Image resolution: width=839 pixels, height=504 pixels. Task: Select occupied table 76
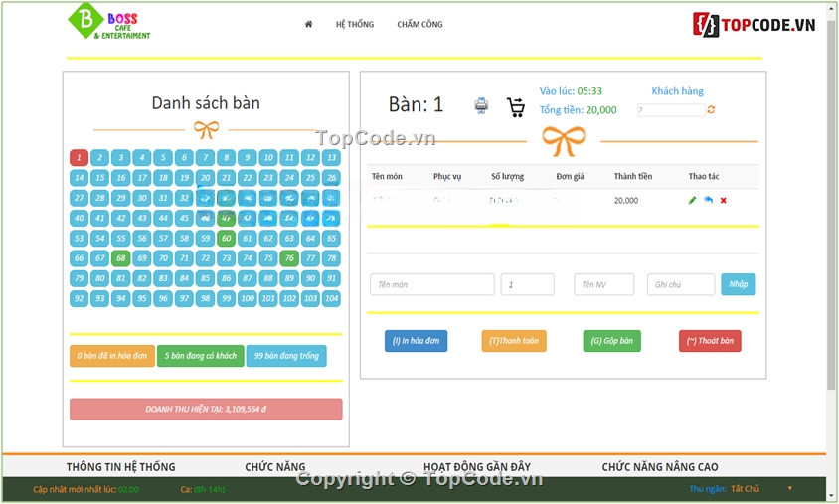tap(289, 258)
